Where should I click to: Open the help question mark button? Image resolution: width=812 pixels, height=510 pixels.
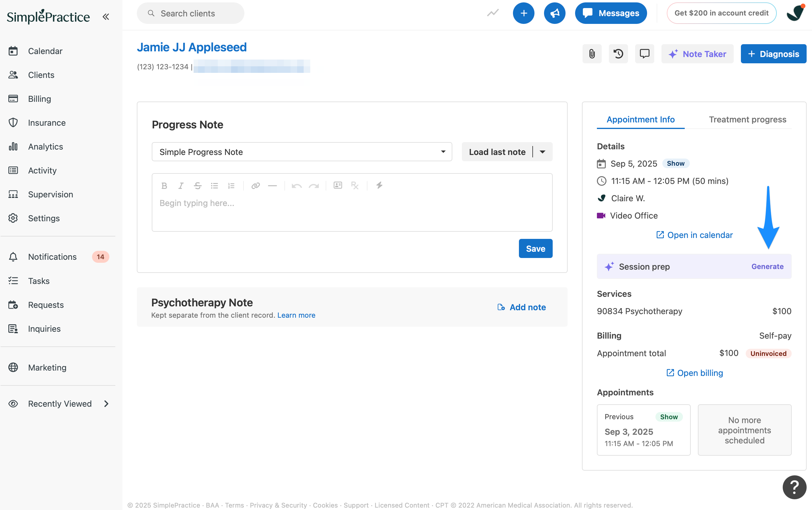point(794,487)
